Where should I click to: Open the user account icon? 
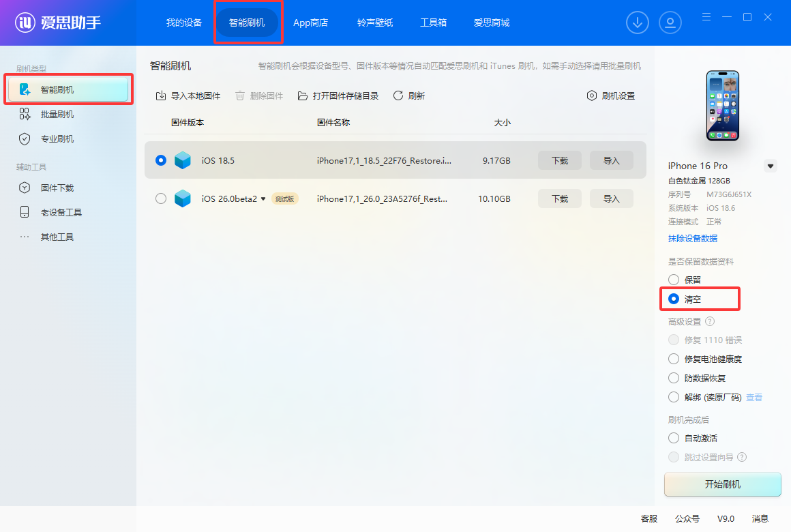click(x=670, y=22)
